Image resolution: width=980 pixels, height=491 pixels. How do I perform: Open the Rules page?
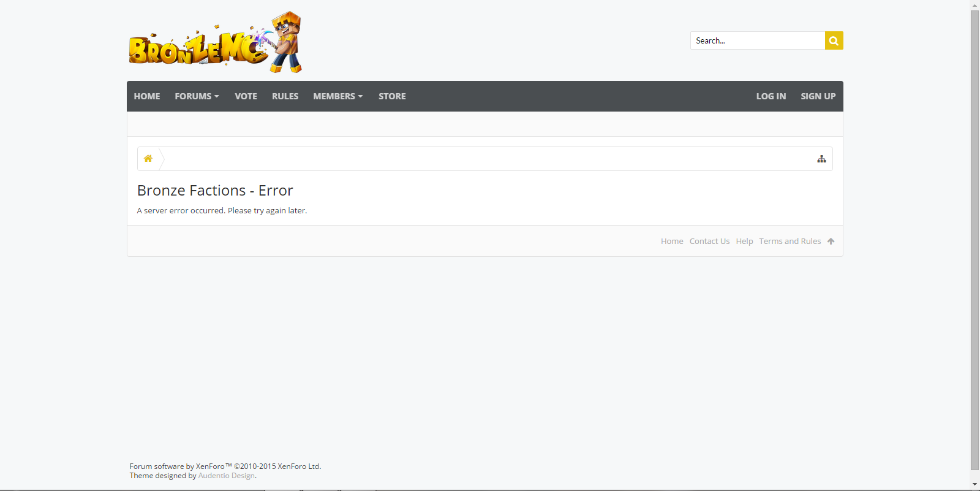pos(285,96)
